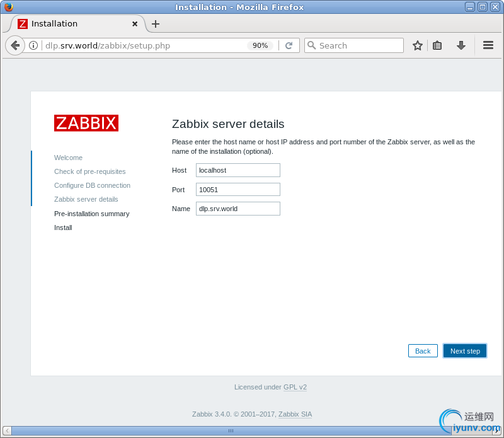Click the "Zabbix server details" heading
Screen dimensions: 504x438
pos(228,124)
